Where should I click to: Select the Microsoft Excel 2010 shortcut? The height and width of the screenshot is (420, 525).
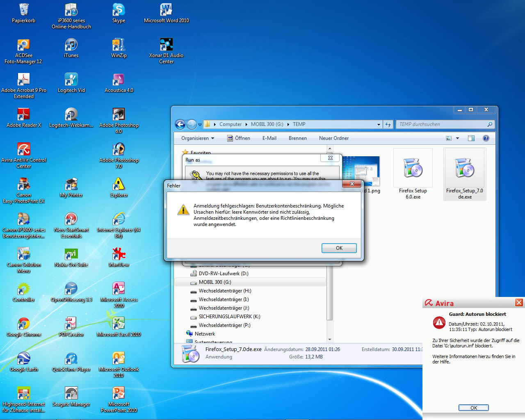(x=119, y=324)
